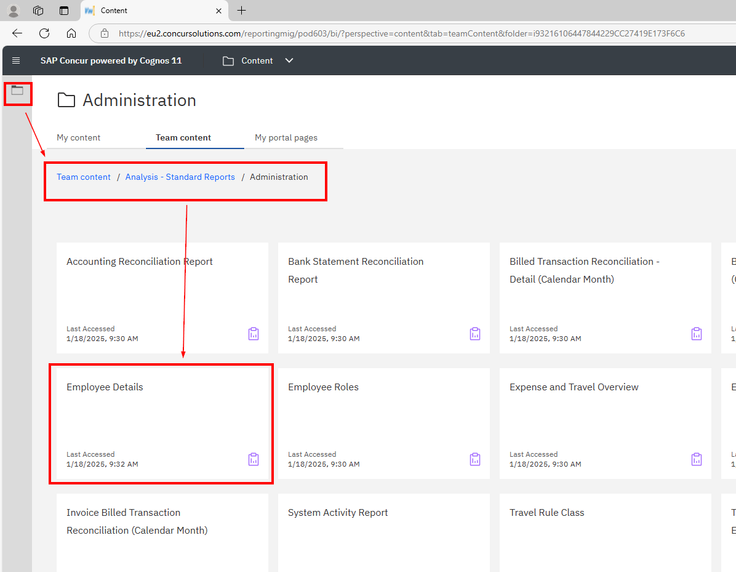Open the Employee Details report

pyautogui.click(x=162, y=423)
